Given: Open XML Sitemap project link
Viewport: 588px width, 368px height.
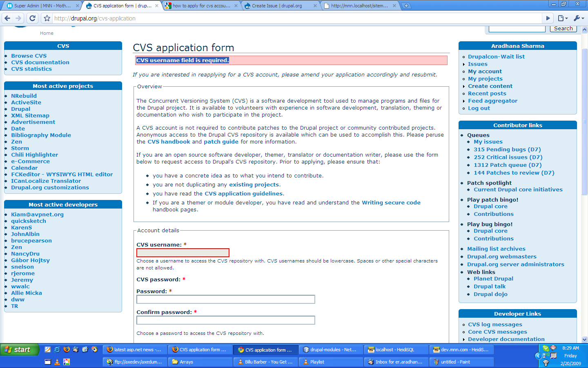Looking at the screenshot, I should [30, 116].
